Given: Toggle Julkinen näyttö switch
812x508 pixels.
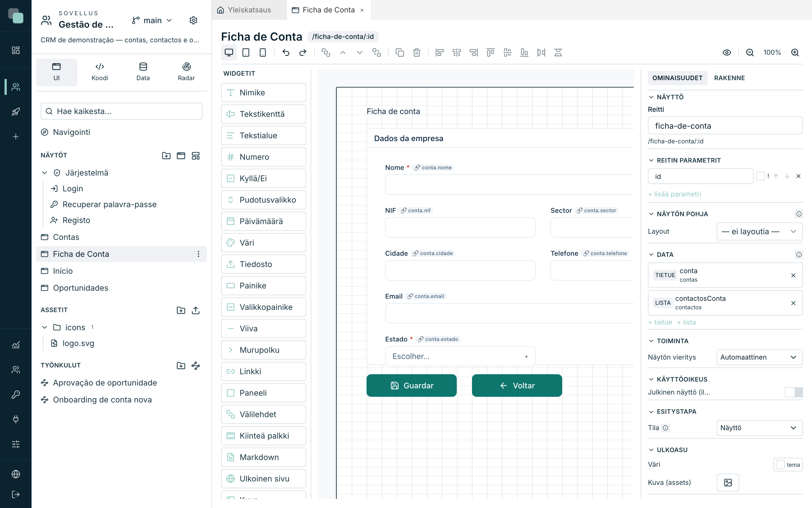Looking at the screenshot, I should pos(794,392).
